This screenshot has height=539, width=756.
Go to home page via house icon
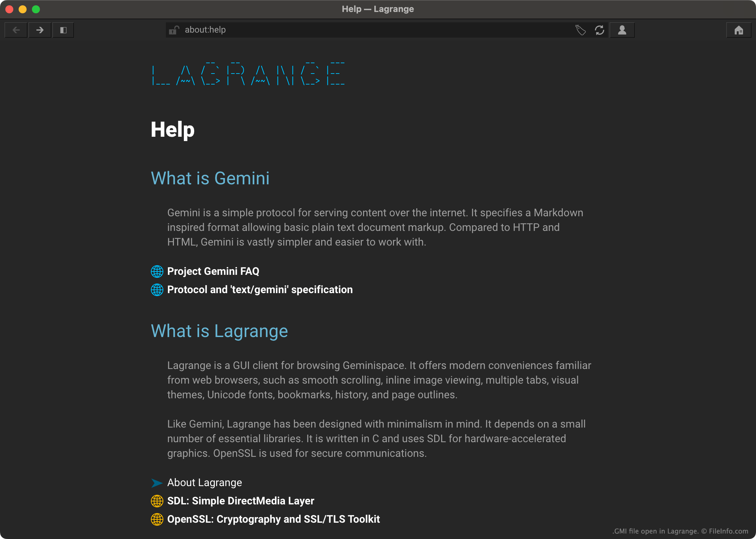[x=739, y=30]
